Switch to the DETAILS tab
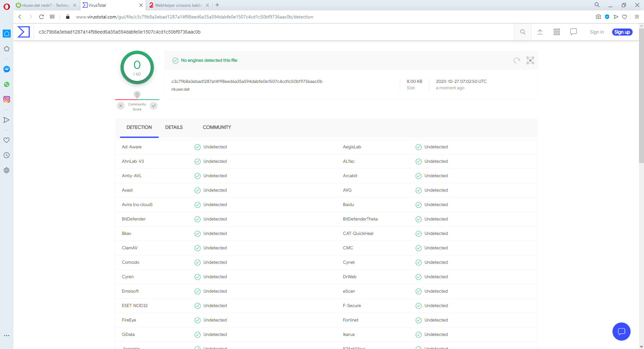The width and height of the screenshot is (644, 349). pos(174,128)
